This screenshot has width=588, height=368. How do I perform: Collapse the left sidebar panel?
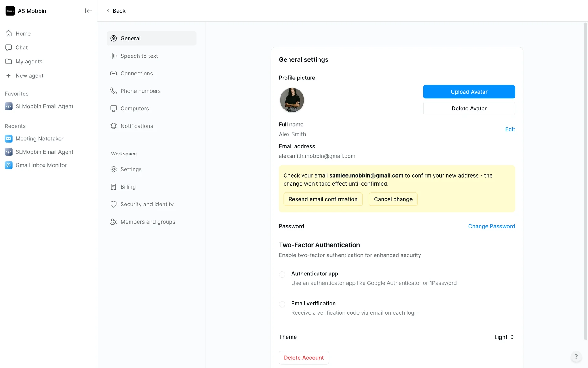click(88, 11)
